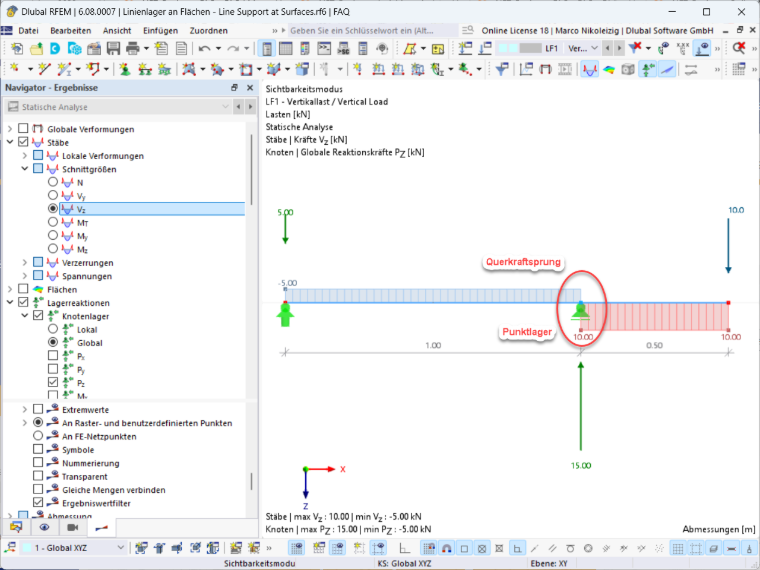
Task: Click the save (floppy disk) icon
Action: tap(113, 48)
